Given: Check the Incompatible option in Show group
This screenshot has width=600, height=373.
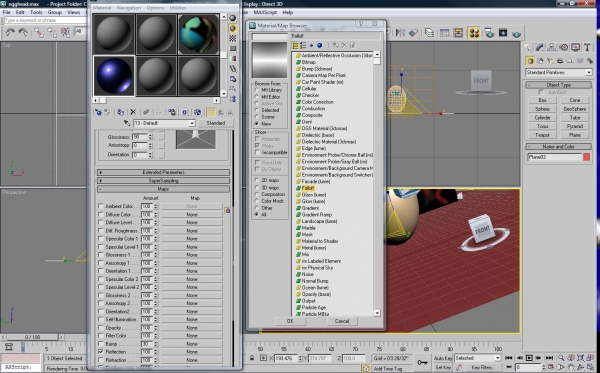Looking at the screenshot, I should pyautogui.click(x=258, y=152).
